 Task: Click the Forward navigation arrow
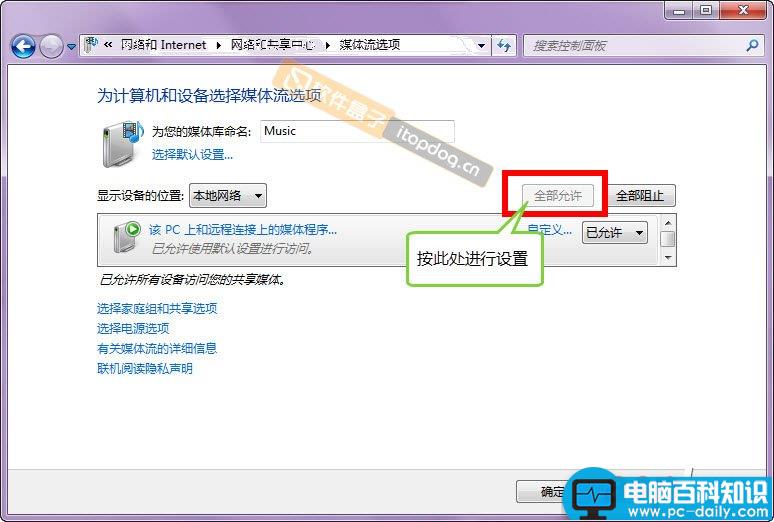[x=51, y=46]
